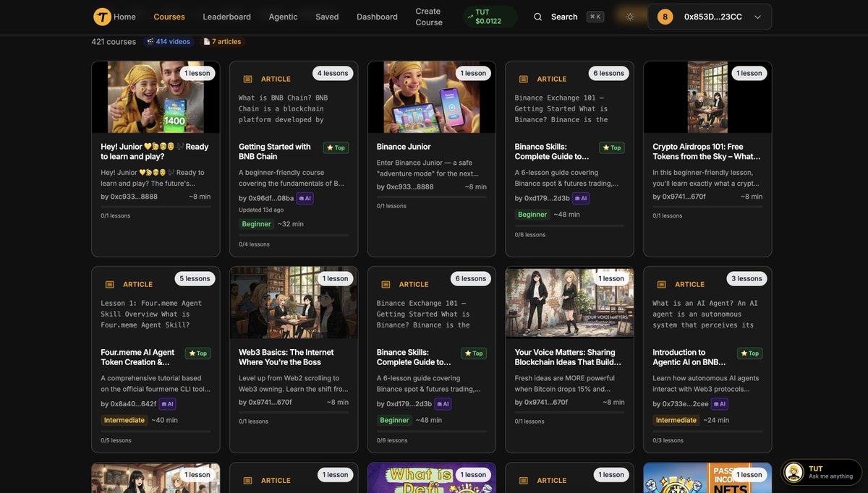Click the Top badge on the Four.meme AI Agent card
This screenshot has width=868, height=493.
[198, 353]
